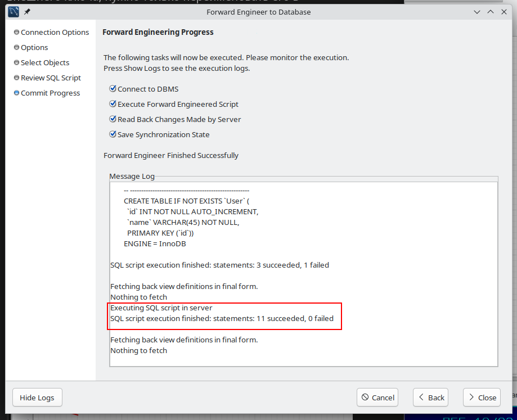
Task: Click the Close button at bottom right
Action: click(x=481, y=398)
